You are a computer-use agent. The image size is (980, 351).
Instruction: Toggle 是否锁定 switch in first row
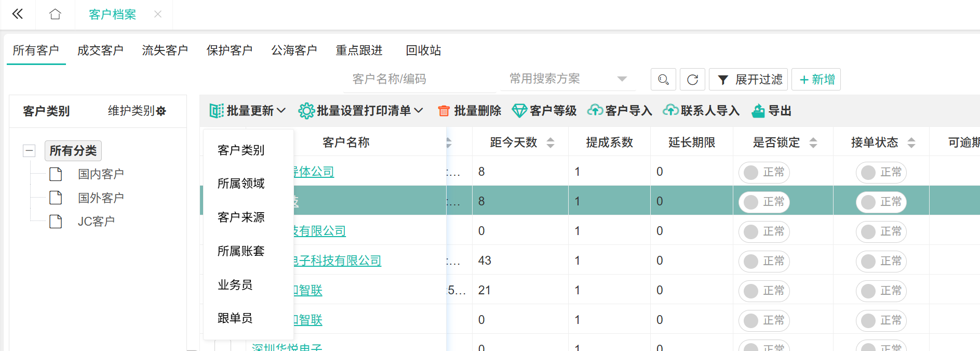coord(763,172)
